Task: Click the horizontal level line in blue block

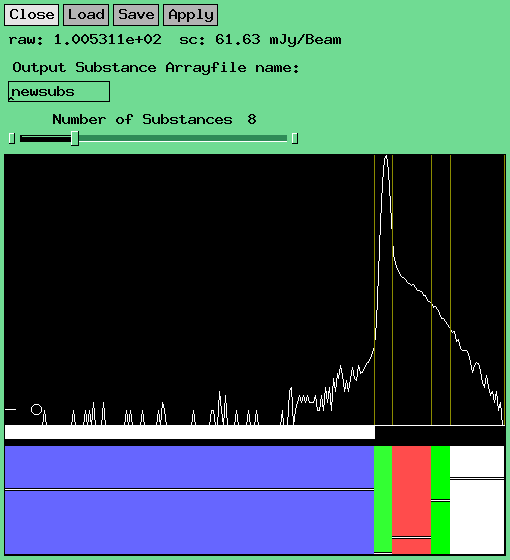Action: coord(189,490)
